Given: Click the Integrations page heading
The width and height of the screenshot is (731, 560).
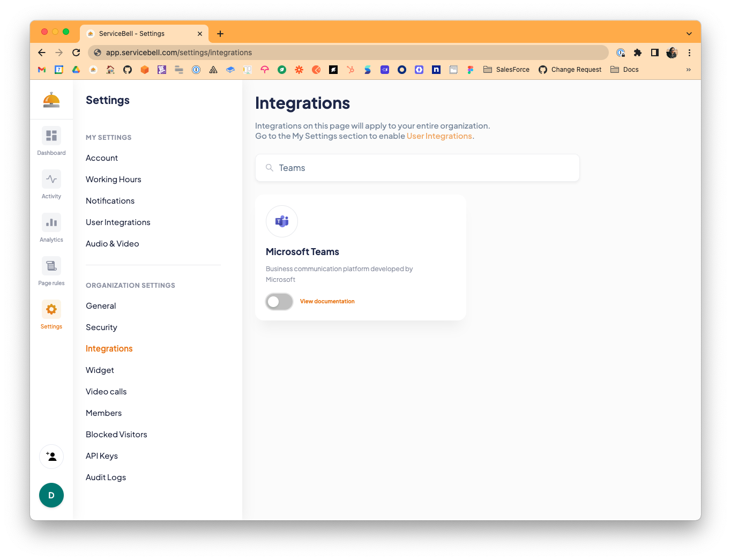Looking at the screenshot, I should click(302, 103).
